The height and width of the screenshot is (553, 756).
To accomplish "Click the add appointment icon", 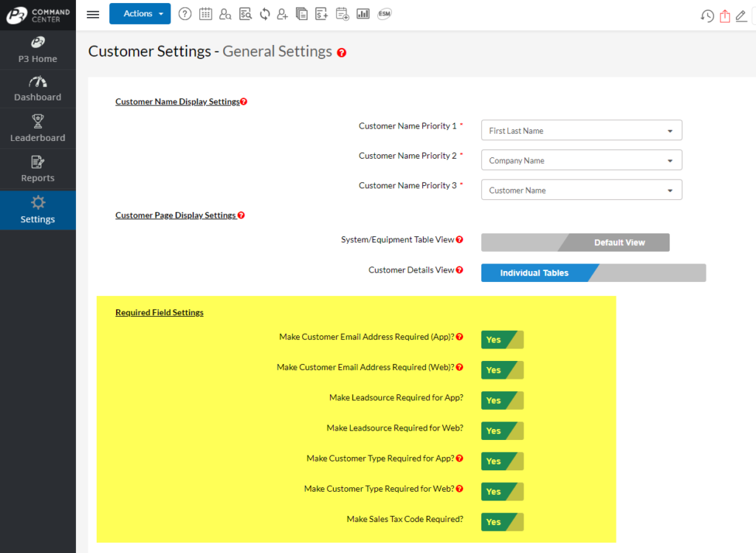I will (342, 14).
